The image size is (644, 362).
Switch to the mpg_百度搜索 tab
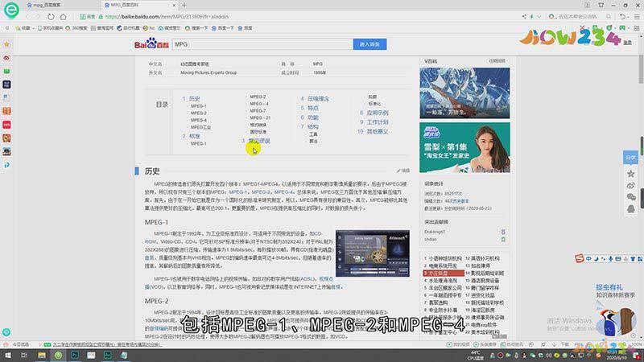tap(62, 6)
